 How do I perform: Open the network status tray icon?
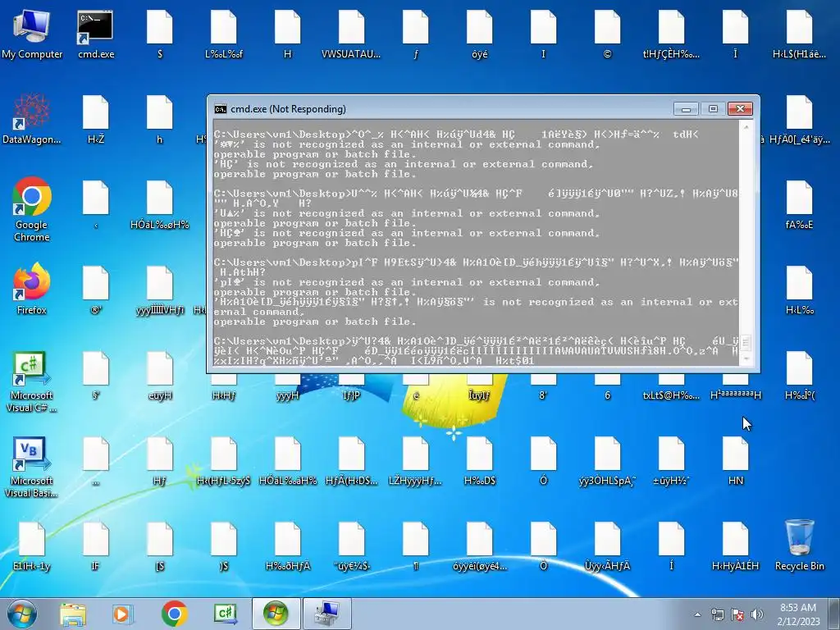point(717,614)
